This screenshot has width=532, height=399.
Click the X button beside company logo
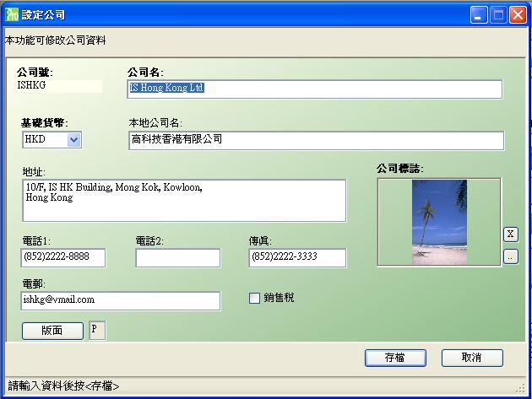point(510,234)
